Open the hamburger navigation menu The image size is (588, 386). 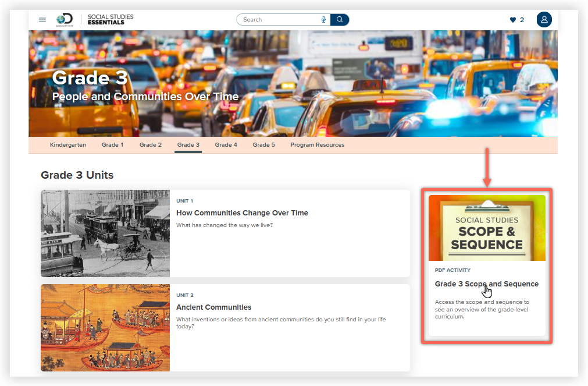42,20
